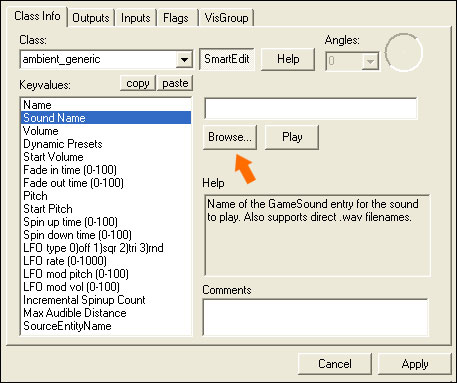The image size is (457, 383).
Task: Select LFO rate (0-1000)
Action: click(106, 261)
